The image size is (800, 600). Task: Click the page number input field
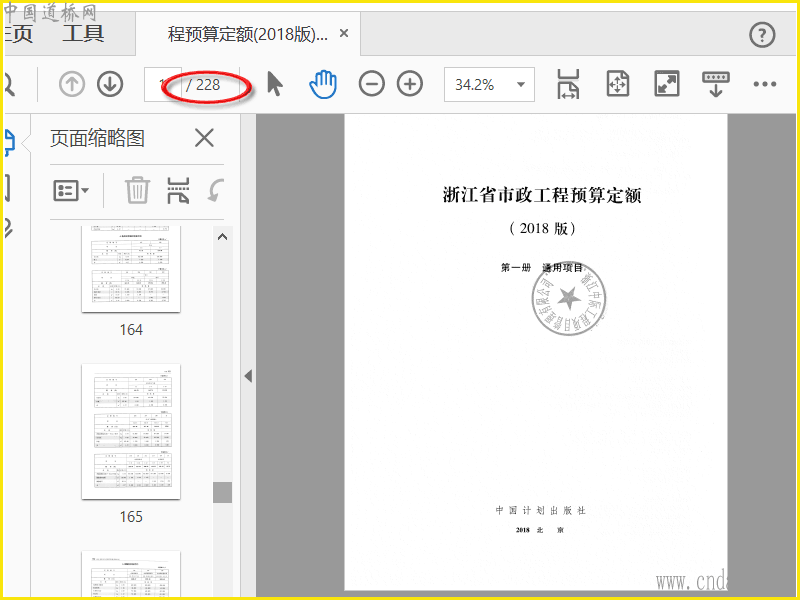pos(162,84)
